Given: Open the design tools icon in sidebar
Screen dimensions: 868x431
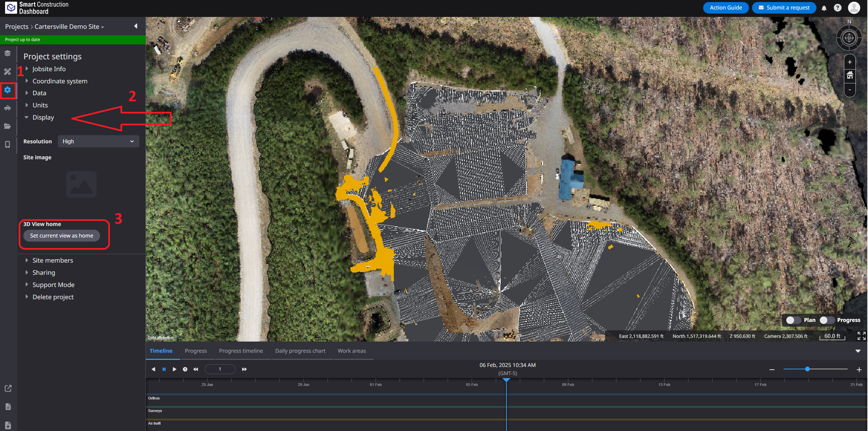Looking at the screenshot, I should [x=7, y=71].
